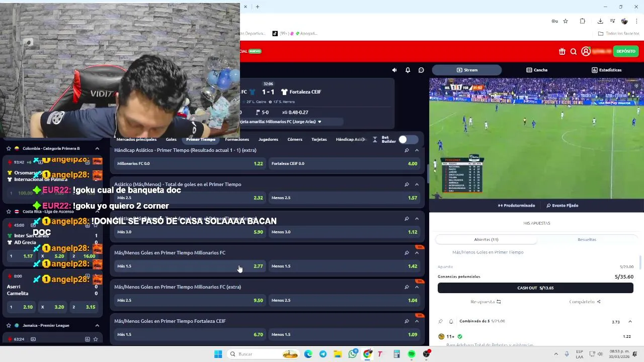This screenshot has width=644, height=362.
Task: Open the Cancha view tab
Action: [x=537, y=70]
